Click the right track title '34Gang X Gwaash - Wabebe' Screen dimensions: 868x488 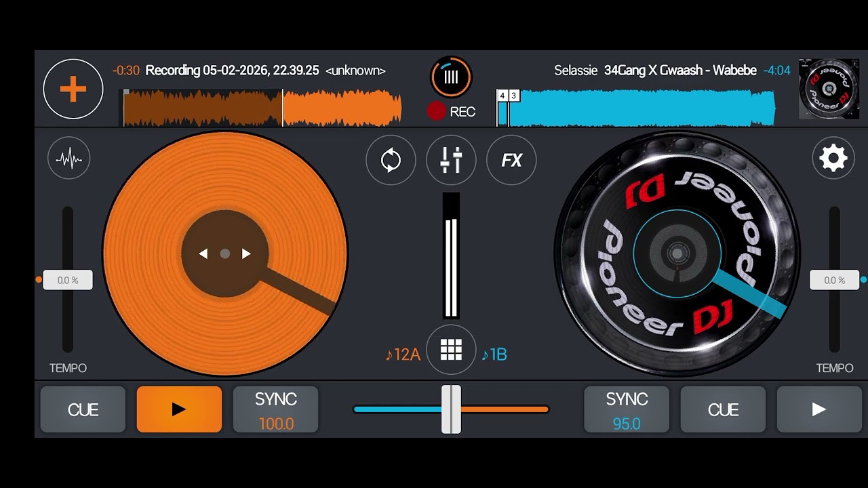coord(680,70)
